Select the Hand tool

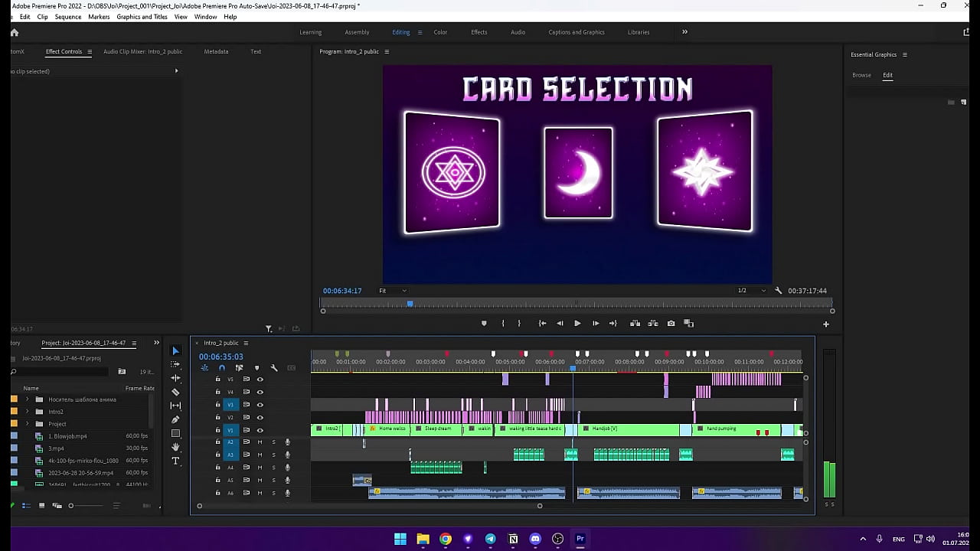click(175, 446)
